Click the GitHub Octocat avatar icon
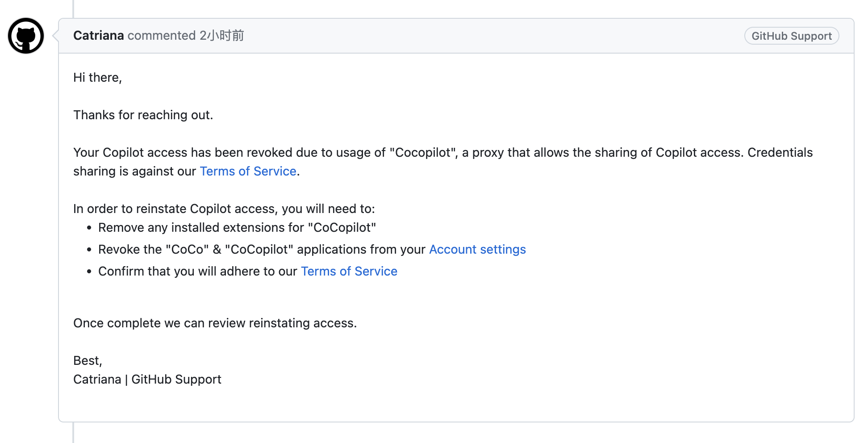This screenshot has width=868, height=443. coord(26,36)
